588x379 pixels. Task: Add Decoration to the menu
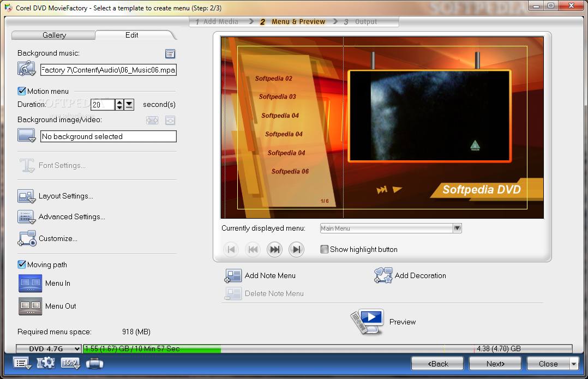tap(410, 275)
